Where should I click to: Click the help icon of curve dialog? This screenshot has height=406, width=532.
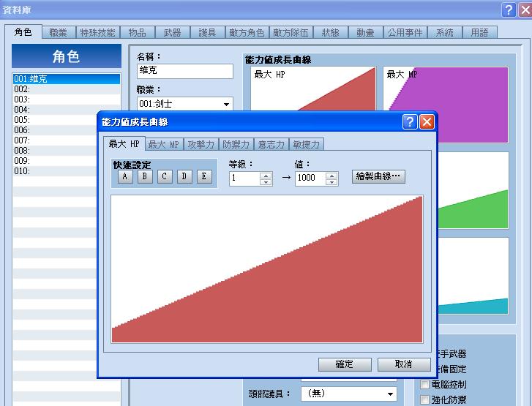pyautogui.click(x=410, y=121)
